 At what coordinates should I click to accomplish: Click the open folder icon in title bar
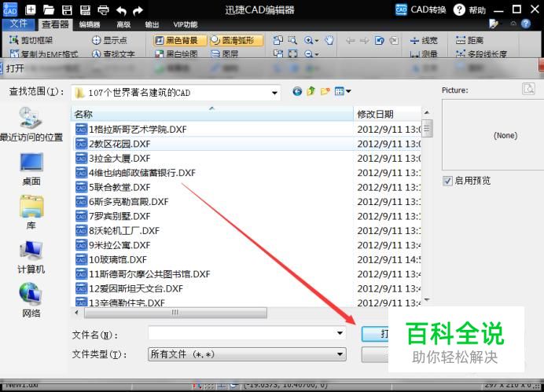[49, 9]
